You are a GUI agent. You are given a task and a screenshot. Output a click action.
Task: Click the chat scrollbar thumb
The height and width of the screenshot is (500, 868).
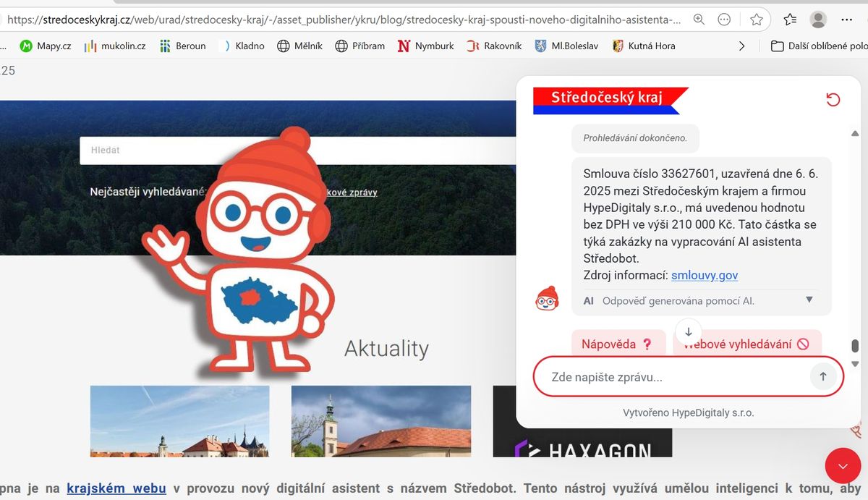(856, 346)
